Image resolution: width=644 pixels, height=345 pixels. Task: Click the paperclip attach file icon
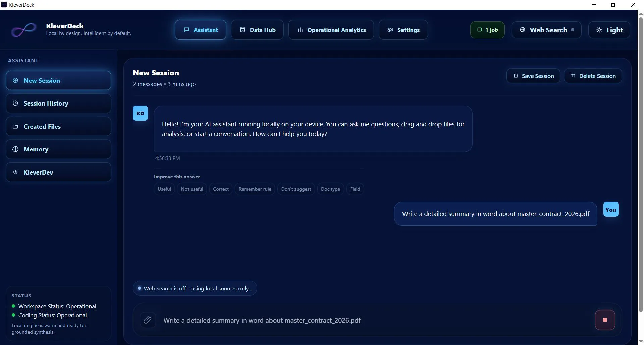(x=148, y=320)
